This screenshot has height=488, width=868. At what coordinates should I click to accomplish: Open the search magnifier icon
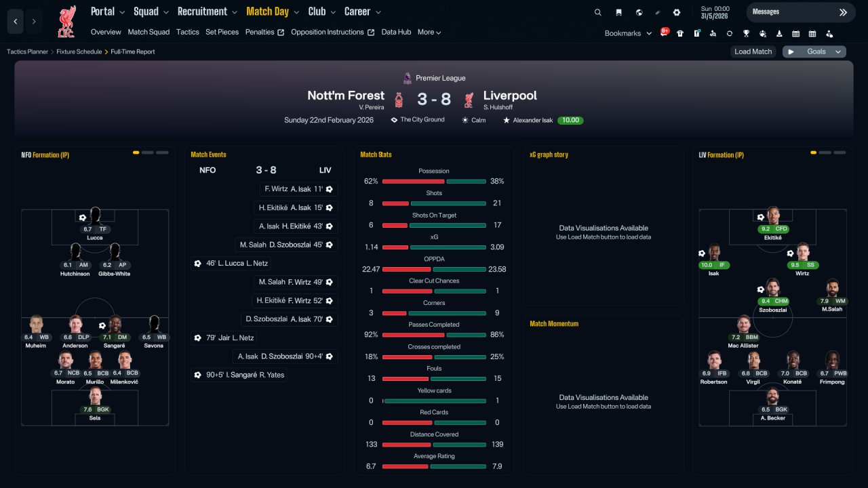597,12
